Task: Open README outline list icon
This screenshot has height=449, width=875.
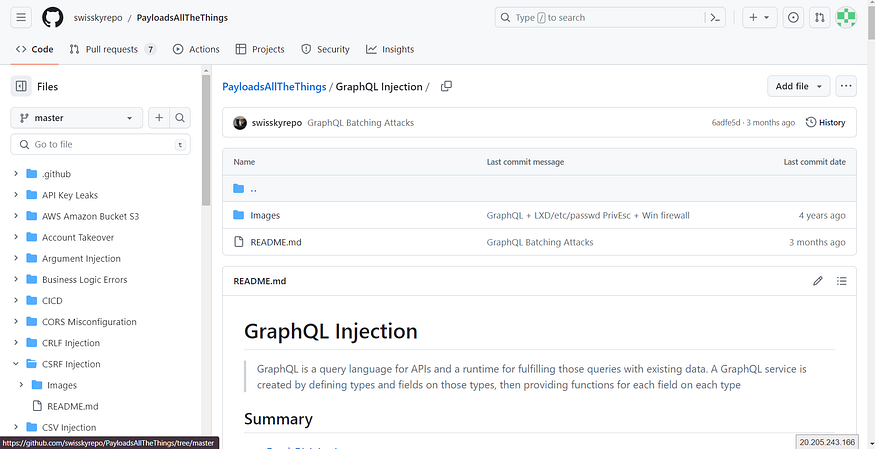Action: point(842,281)
